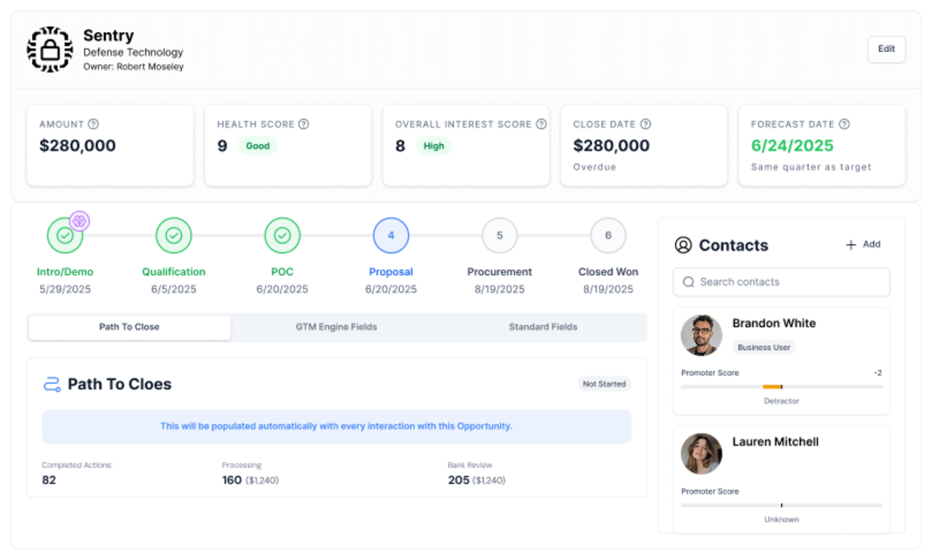Click the completed Qualification stage checkmark
The image size is (932, 560).
tap(174, 235)
